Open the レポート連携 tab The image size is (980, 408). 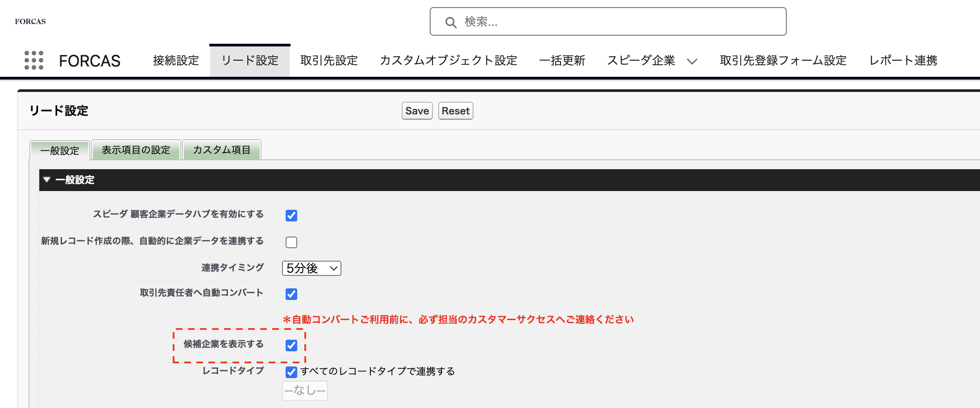(x=903, y=61)
